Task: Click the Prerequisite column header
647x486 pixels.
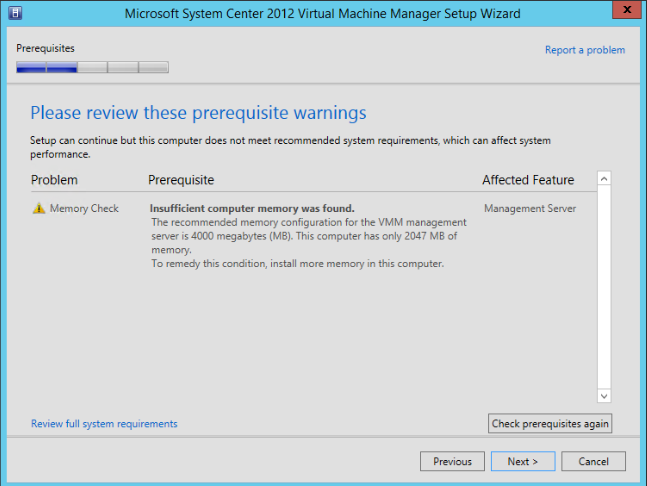Action: [x=181, y=180]
